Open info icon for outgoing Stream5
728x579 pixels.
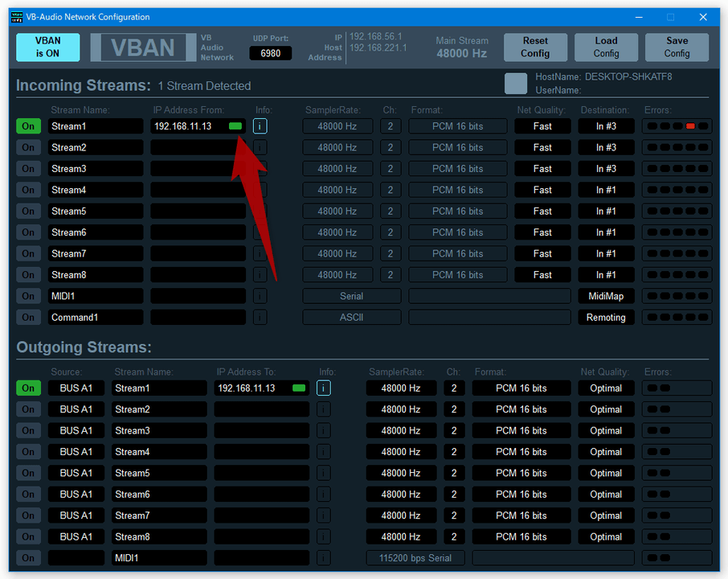(323, 473)
